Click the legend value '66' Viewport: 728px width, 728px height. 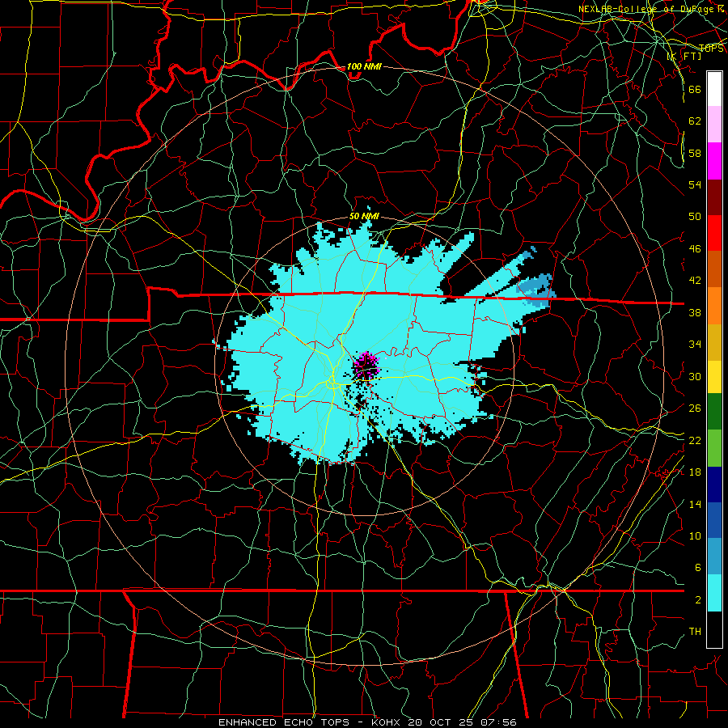[x=695, y=89]
